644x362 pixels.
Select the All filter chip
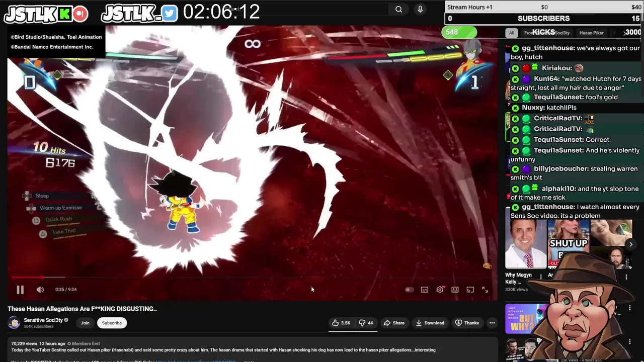[511, 33]
